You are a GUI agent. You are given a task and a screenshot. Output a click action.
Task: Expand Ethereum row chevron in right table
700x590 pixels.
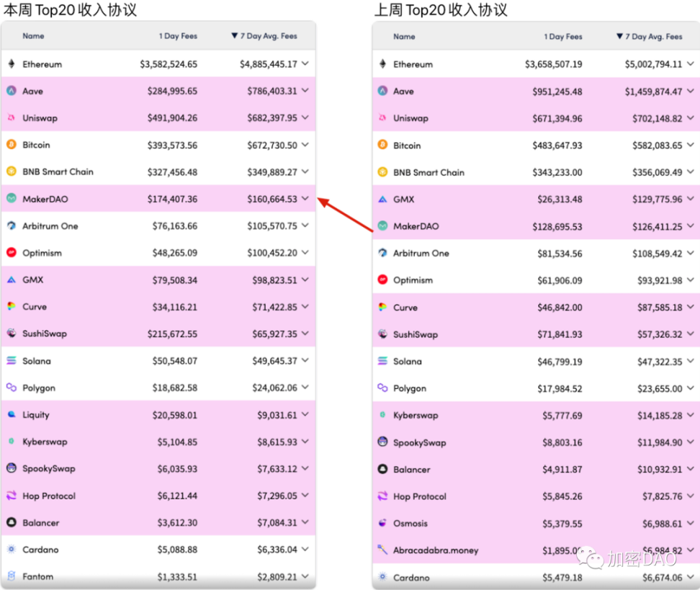[x=690, y=64]
